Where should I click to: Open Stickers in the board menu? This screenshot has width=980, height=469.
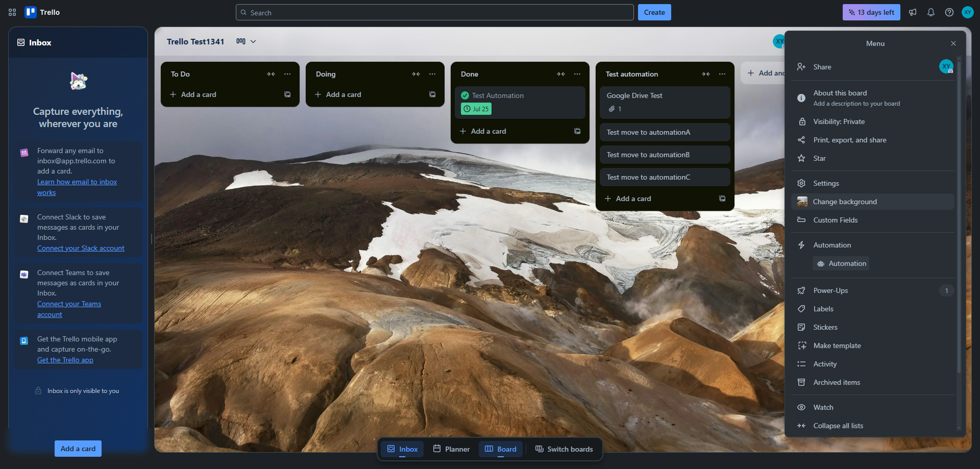coord(872,327)
